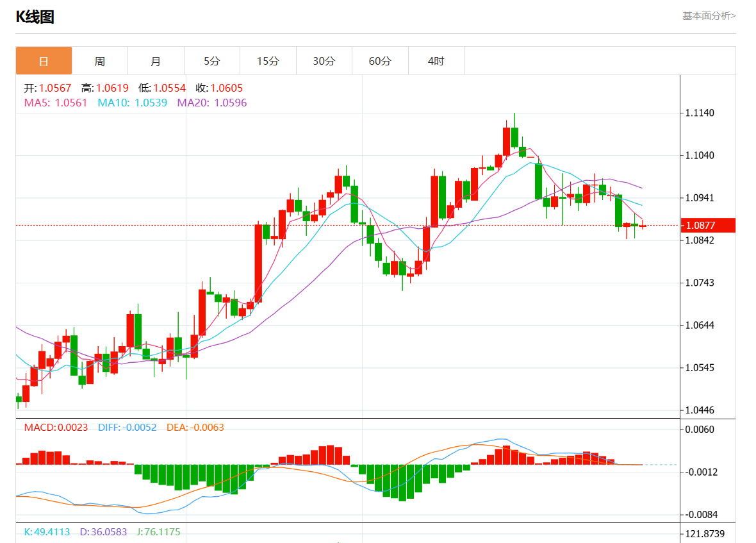Click the 收: 1.0605 close price value
The image size is (756, 543).
(x=219, y=88)
